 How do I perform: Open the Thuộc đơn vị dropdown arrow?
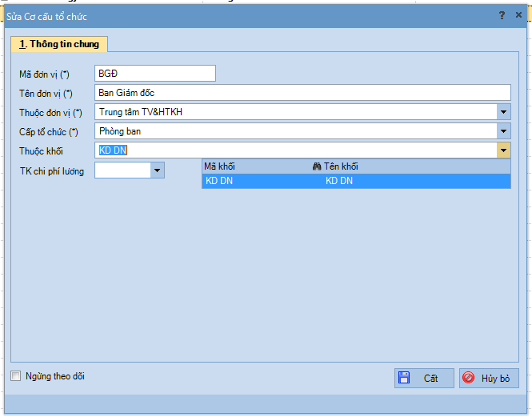pyautogui.click(x=504, y=112)
